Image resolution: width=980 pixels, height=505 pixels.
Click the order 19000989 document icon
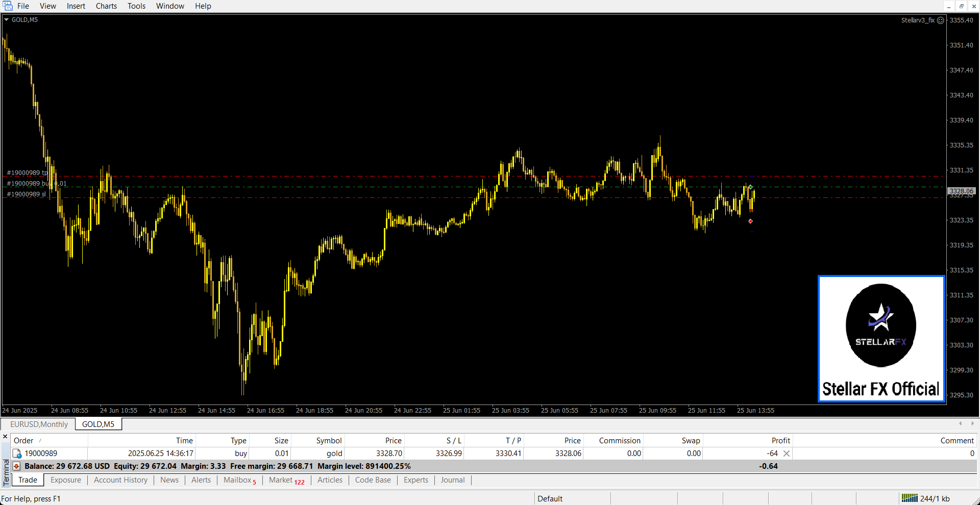click(17, 453)
